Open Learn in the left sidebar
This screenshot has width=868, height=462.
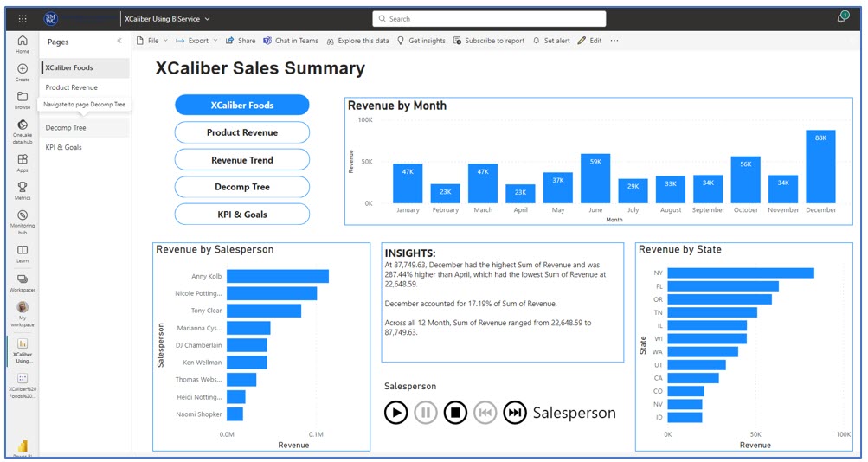coord(23,254)
